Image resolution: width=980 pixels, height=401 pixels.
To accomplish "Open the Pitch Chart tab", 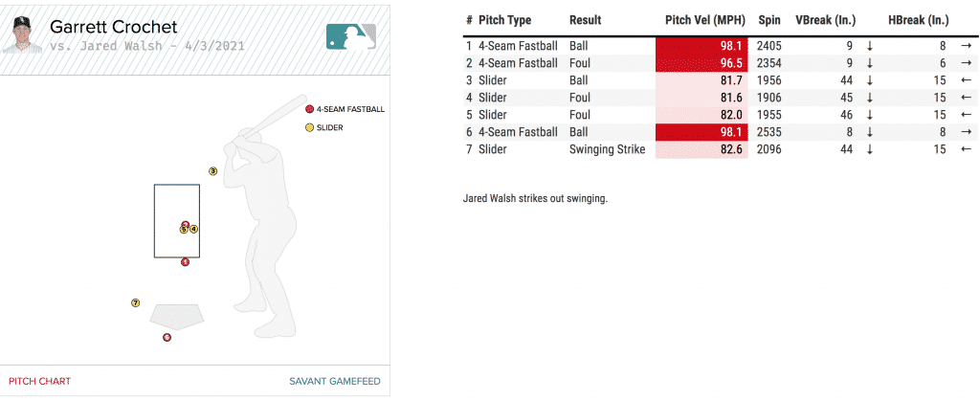I will pyautogui.click(x=39, y=381).
